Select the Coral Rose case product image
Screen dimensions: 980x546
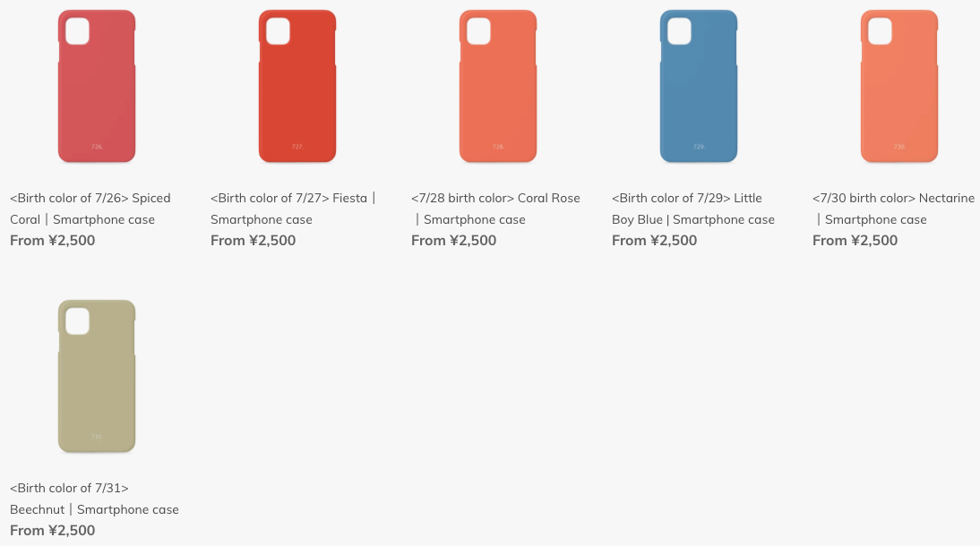click(x=498, y=87)
